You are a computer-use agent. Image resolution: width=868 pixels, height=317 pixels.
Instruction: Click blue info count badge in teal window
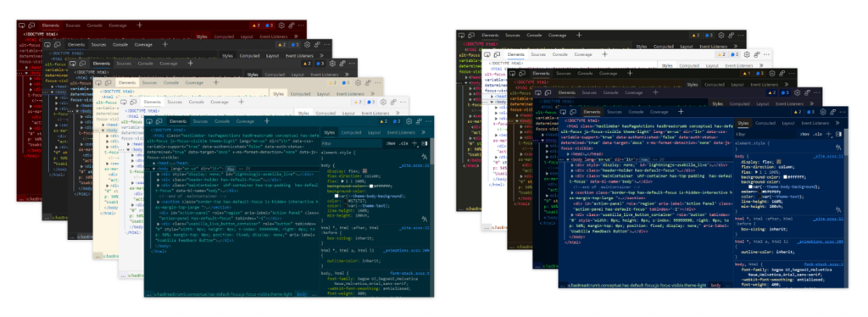click(397, 121)
